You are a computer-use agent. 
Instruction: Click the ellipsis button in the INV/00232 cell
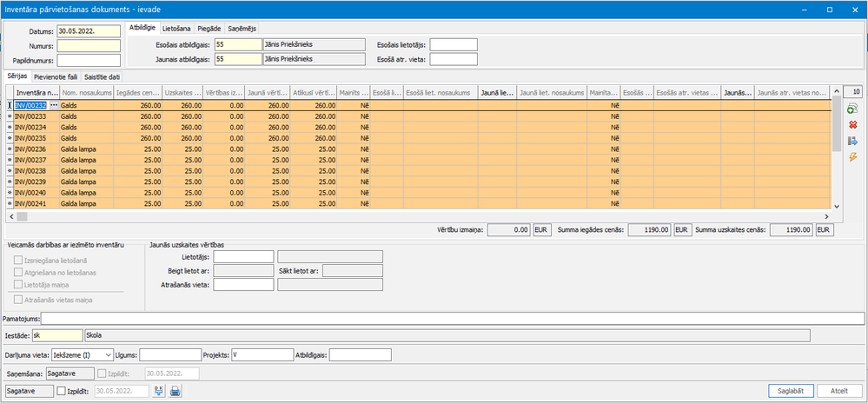(54, 104)
